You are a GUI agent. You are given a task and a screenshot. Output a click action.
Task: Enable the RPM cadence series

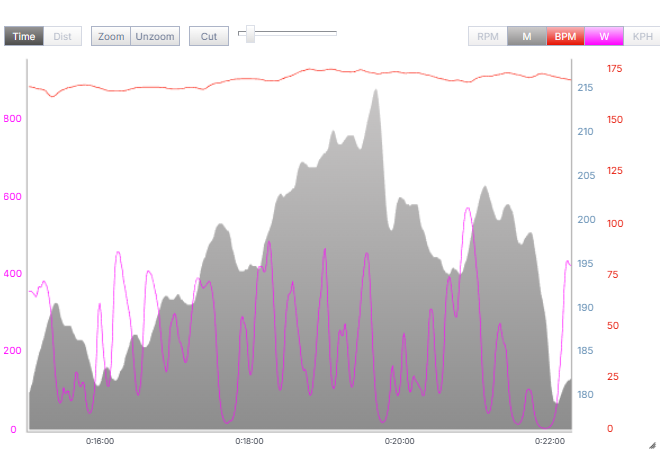tap(488, 37)
